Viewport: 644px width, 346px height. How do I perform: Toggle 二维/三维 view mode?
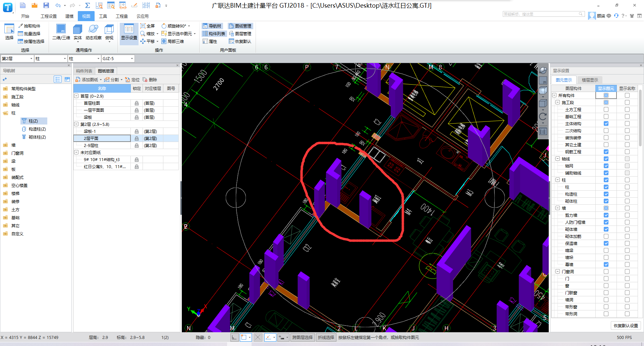coord(61,32)
